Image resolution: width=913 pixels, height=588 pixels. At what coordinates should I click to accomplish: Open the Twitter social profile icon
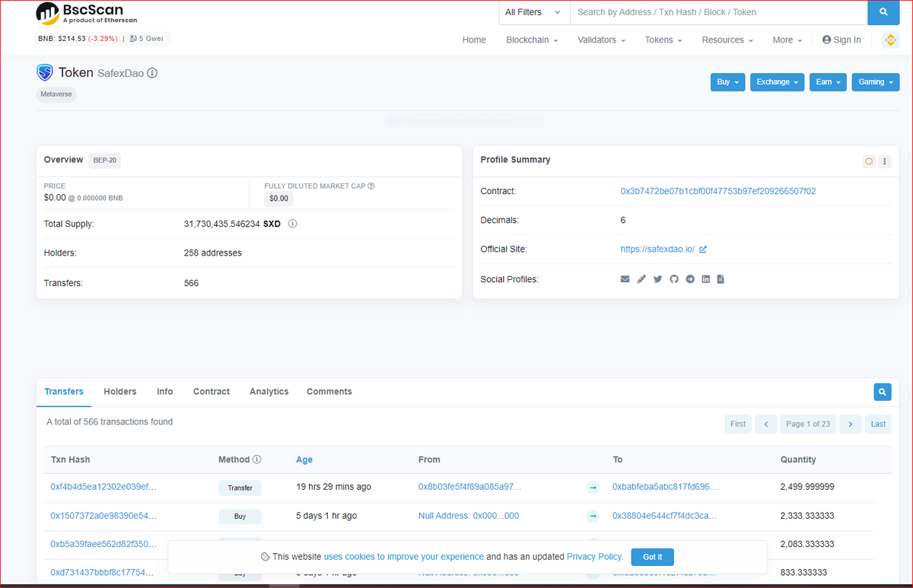coord(657,279)
